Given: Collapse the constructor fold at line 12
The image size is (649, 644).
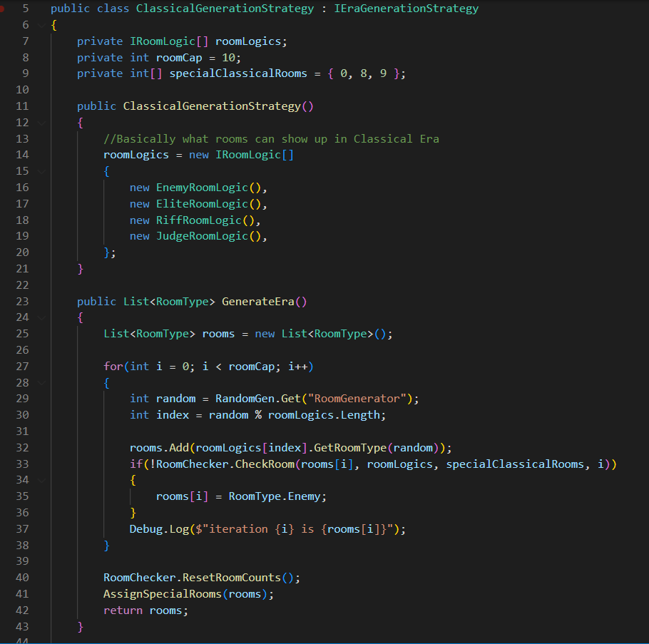Looking at the screenshot, I should (41, 123).
